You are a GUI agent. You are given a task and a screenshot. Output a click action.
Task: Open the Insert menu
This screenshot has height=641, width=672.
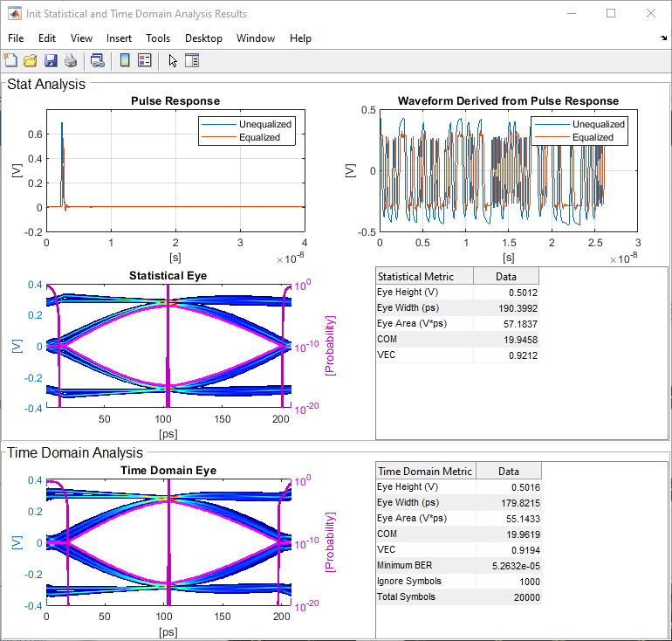[119, 38]
